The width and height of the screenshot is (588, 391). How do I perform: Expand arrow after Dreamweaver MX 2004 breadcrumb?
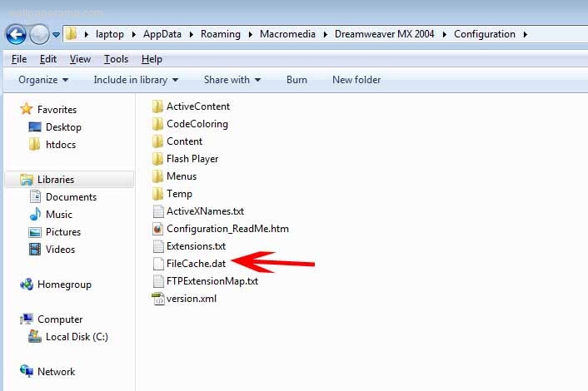coord(445,34)
